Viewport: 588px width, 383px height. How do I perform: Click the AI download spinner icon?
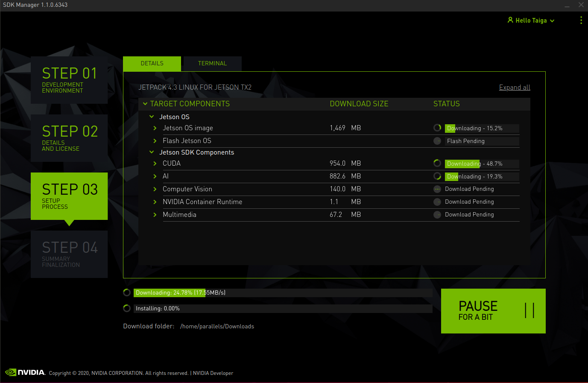[437, 176]
